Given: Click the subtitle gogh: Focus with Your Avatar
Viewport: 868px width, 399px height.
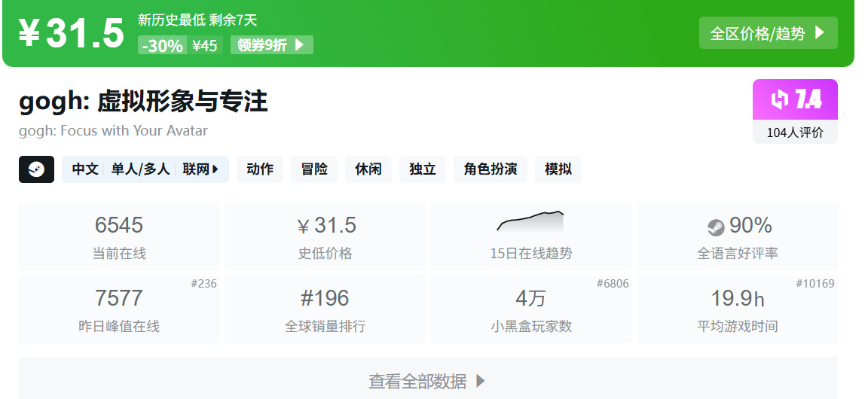Looking at the screenshot, I should click(114, 131).
